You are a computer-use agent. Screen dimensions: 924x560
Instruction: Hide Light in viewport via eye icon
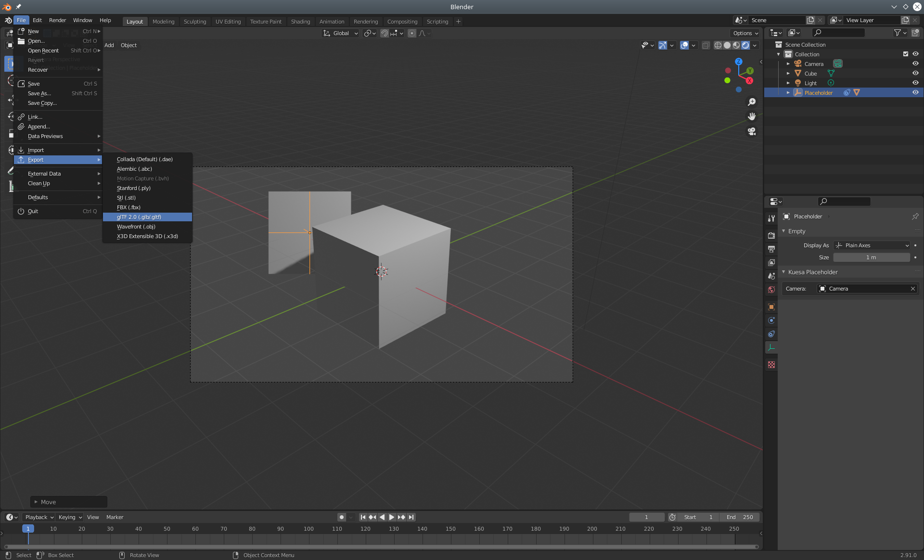tap(915, 83)
